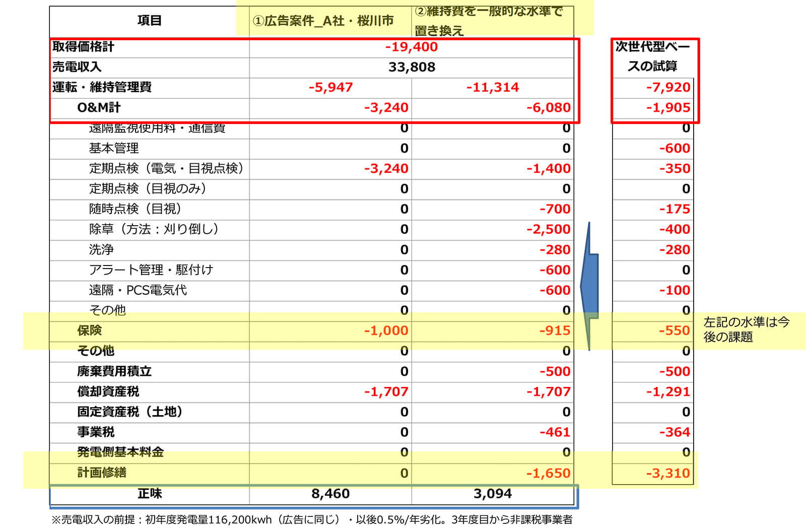The width and height of the screenshot is (806, 532).
Task: Click the 次世代型ベースの試算 heading
Action: pyautogui.click(x=652, y=56)
